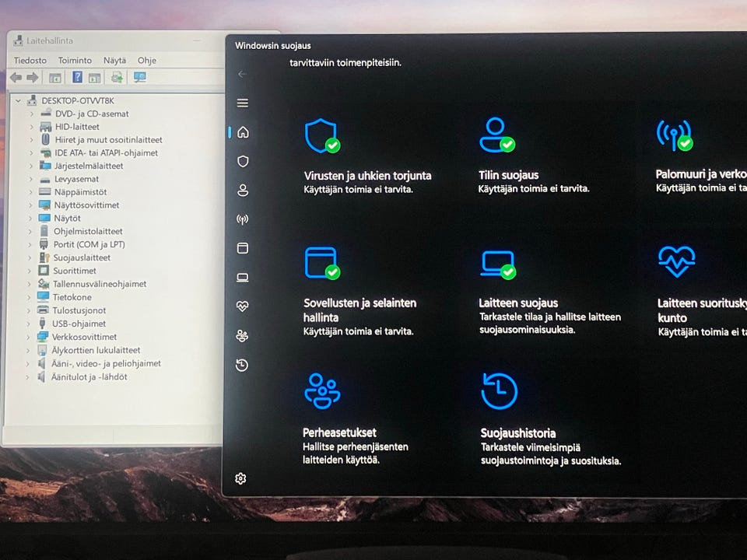Click back arrow in Windowsin suojaus

pos(242,75)
